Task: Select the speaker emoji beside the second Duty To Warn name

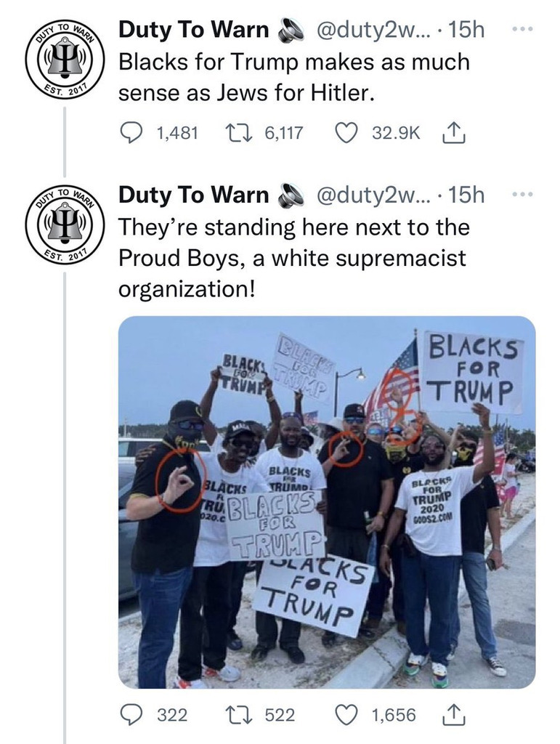Action: [289, 195]
